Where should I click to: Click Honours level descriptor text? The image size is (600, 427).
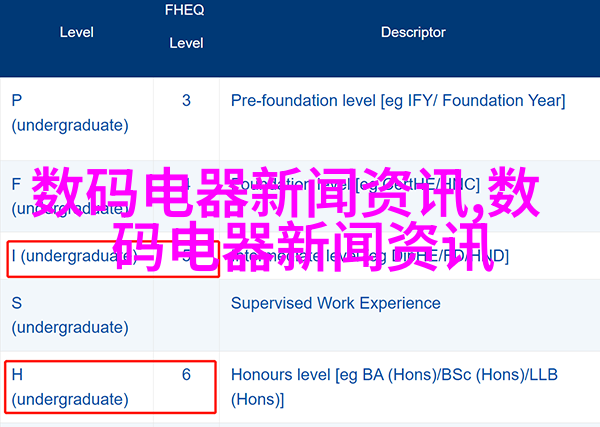394,387
